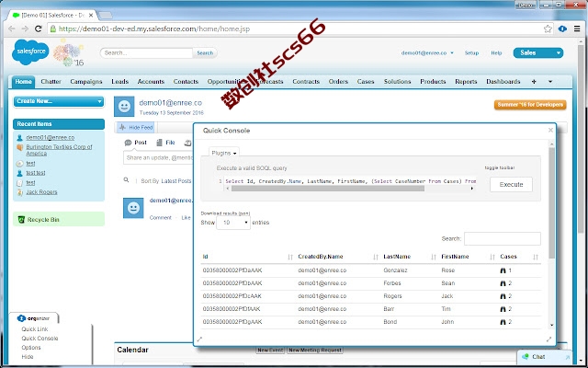This screenshot has height=368, width=588.
Task: Click Quick Console in organizer menu
Action: pos(40,339)
